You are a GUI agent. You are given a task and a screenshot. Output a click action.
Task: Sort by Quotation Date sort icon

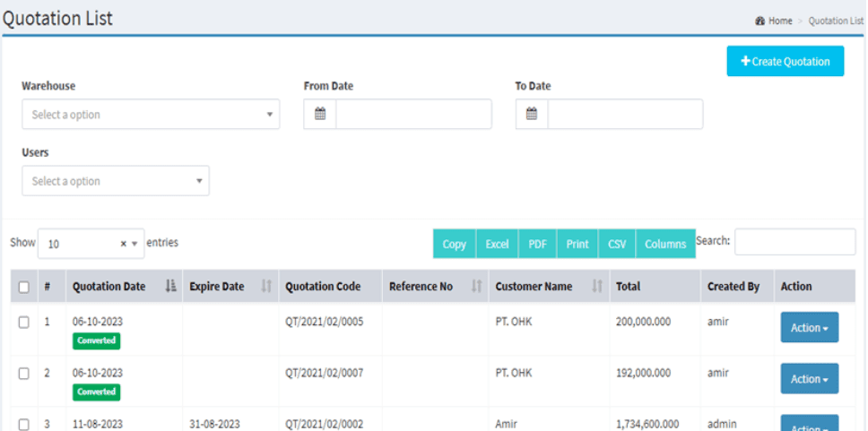tap(170, 286)
